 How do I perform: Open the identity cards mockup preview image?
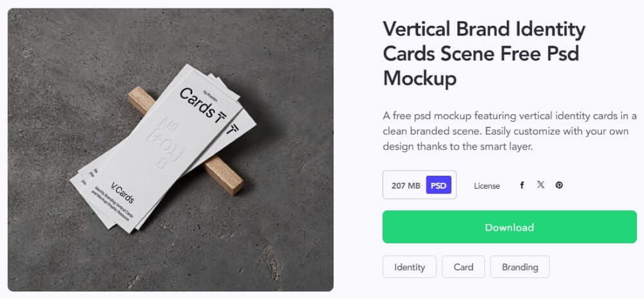coord(171,149)
